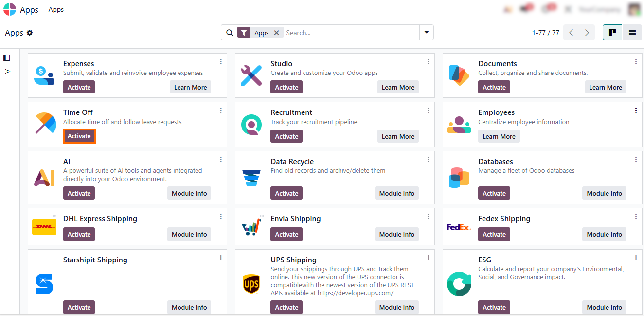Image resolution: width=644 pixels, height=316 pixels.
Task: Click the Studio app icon
Action: [x=251, y=75]
